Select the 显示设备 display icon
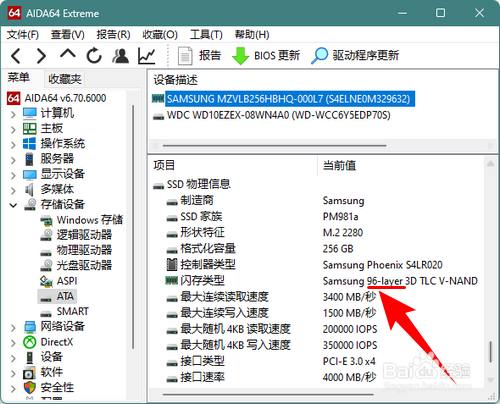The width and height of the screenshot is (500, 404). coord(30,174)
